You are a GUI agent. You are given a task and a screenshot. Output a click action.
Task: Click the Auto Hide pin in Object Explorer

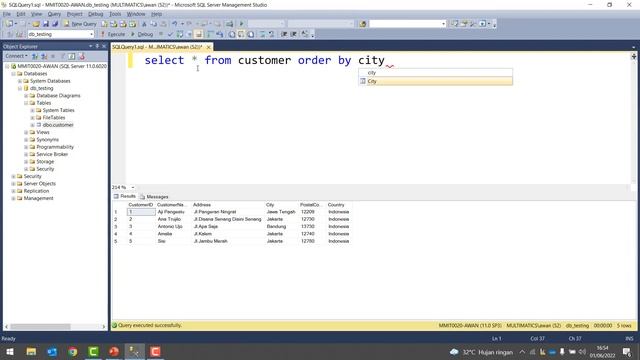coord(97,46)
